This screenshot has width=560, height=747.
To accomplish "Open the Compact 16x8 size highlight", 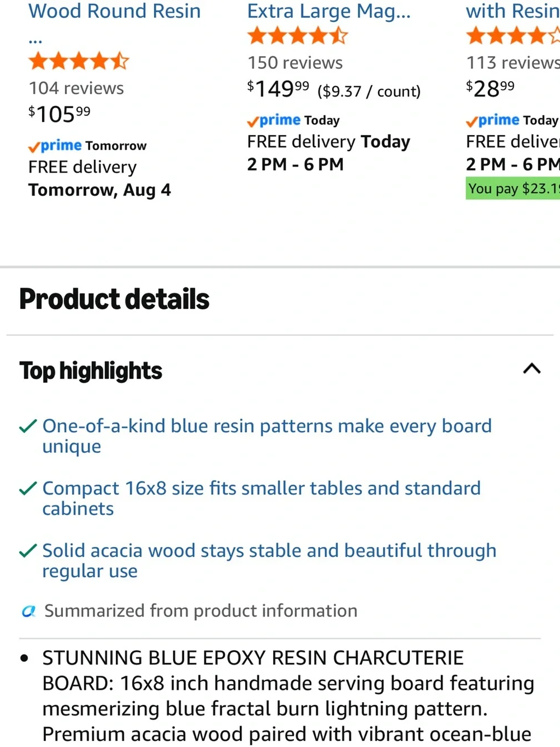I will (x=262, y=498).
